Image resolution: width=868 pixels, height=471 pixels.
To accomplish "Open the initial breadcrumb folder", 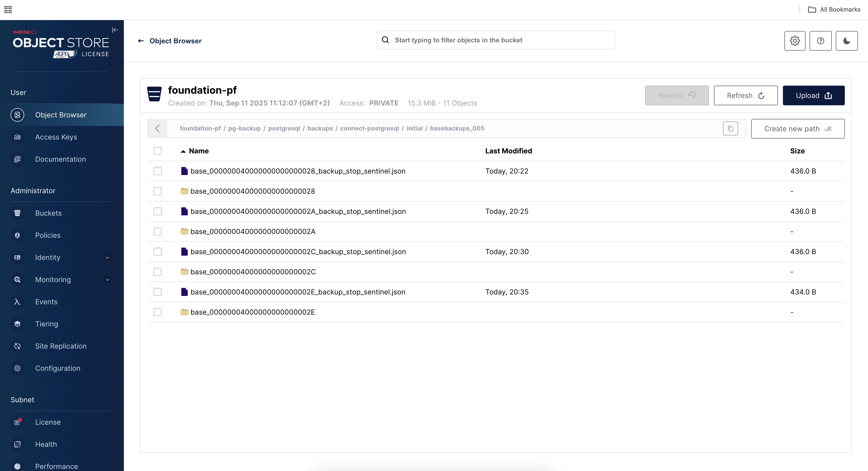I will click(414, 128).
